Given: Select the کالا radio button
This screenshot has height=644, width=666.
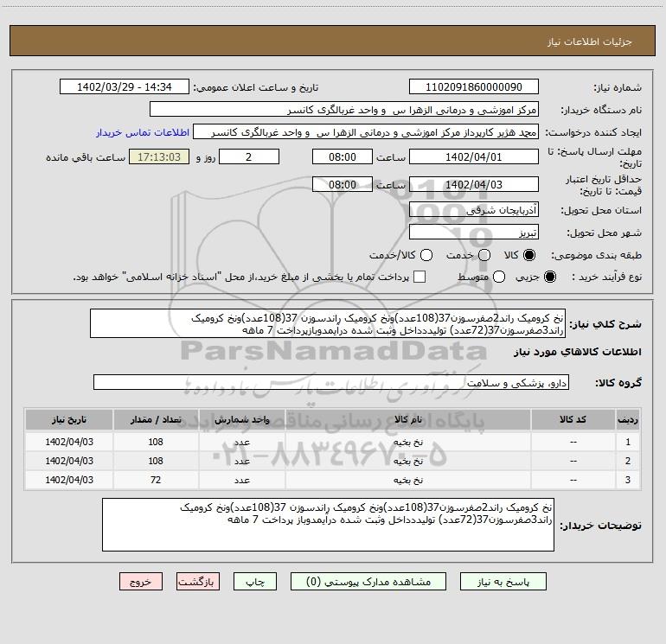Looking at the screenshot, I should tap(529, 255).
